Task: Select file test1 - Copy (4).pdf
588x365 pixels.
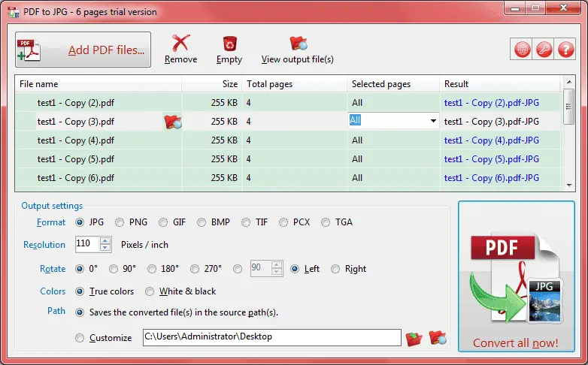Action: tap(76, 140)
